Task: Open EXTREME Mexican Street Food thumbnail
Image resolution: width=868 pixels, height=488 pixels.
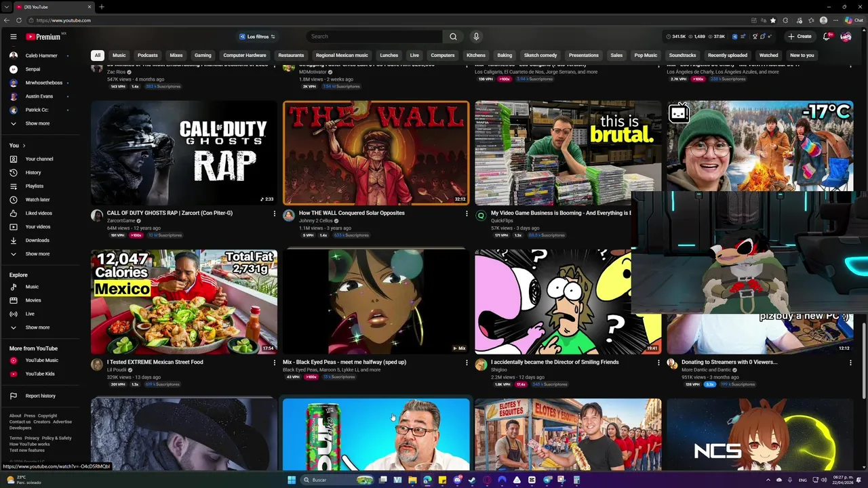Action: pyautogui.click(x=184, y=302)
